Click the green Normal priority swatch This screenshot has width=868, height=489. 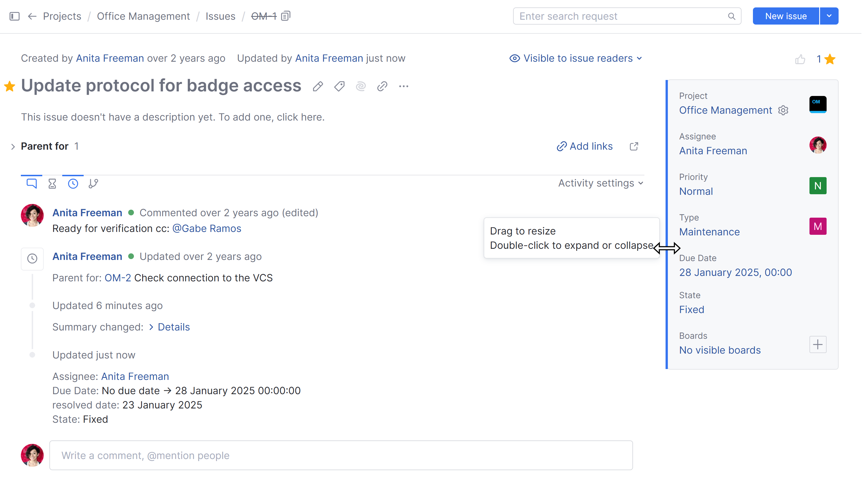tap(817, 186)
